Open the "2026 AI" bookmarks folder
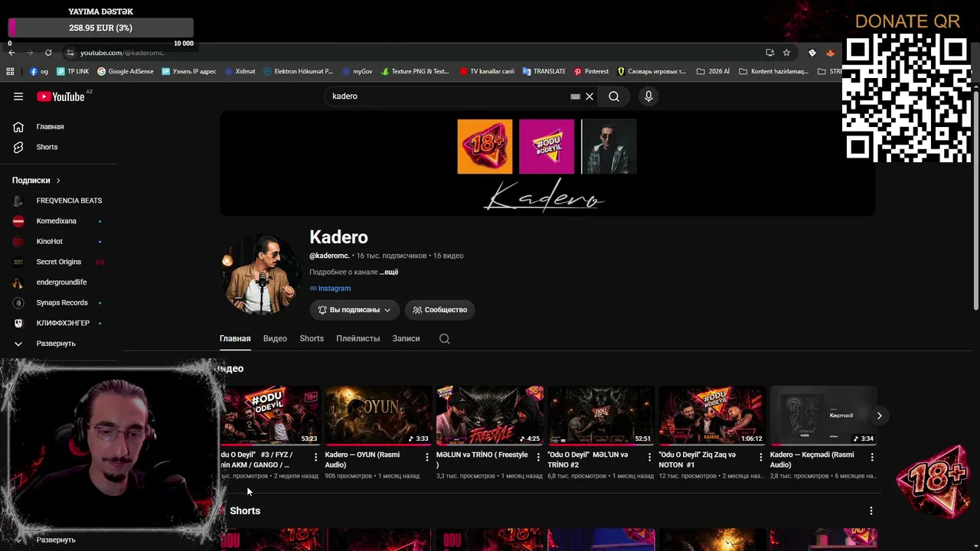The image size is (980, 551). [713, 71]
